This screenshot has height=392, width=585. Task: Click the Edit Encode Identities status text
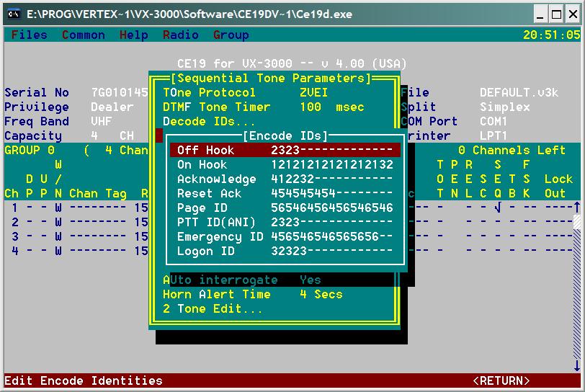click(83, 380)
